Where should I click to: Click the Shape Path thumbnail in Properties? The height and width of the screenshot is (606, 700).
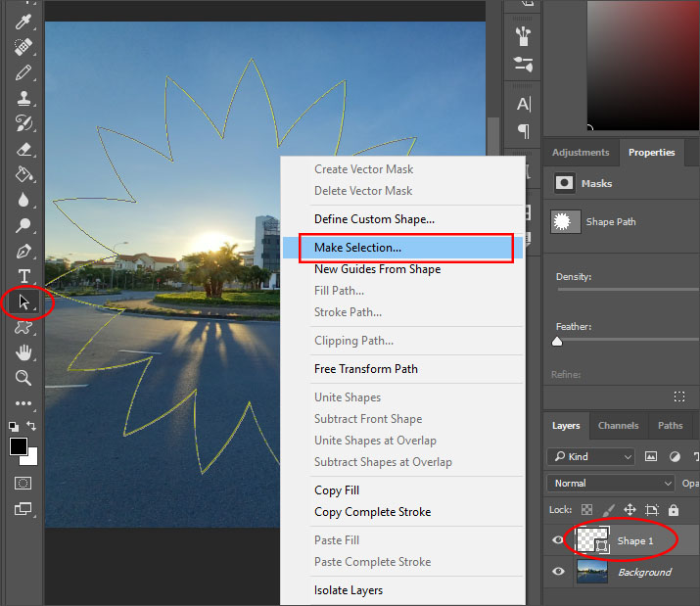point(565,221)
